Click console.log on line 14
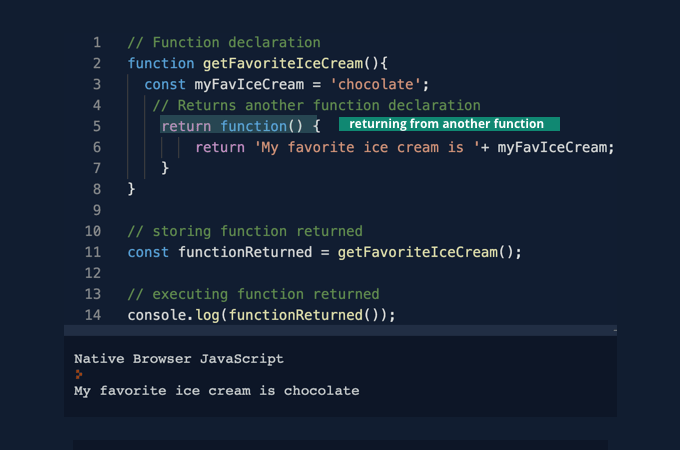 tap(173, 315)
